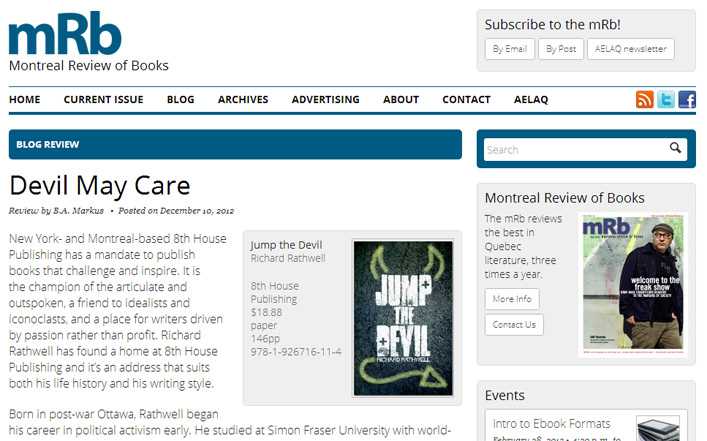Viewport: 707px width, 441px height.
Task: Click the Jump the Devil book title
Action: [x=286, y=245]
